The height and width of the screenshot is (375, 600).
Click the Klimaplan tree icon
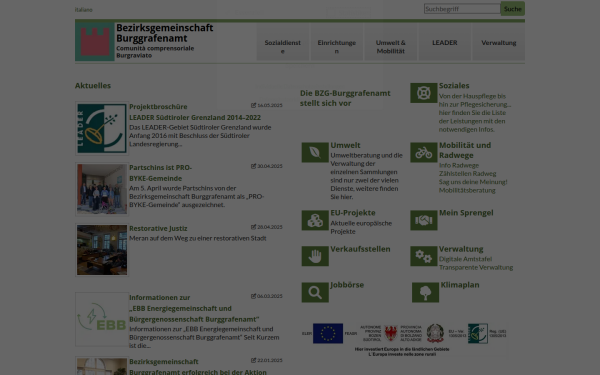coord(425,292)
